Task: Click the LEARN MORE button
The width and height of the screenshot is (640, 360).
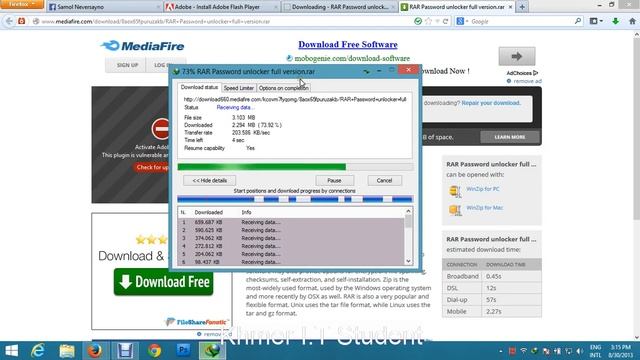Action: point(510,137)
